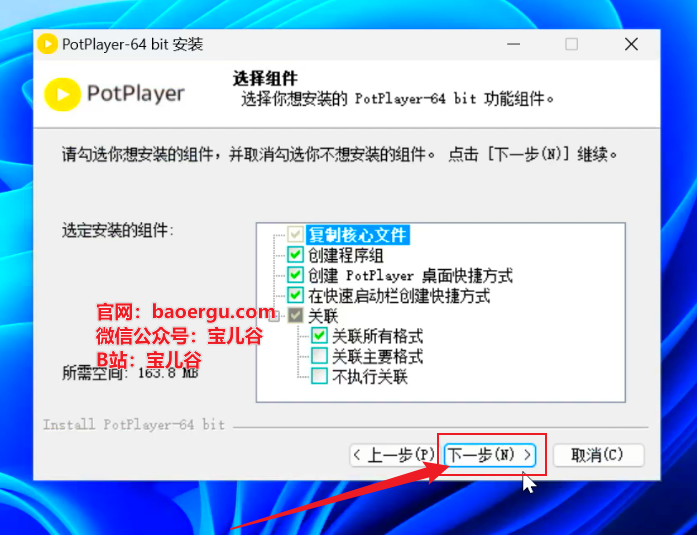
Task: Minimize the PotPlayer installer window
Action: point(513,44)
